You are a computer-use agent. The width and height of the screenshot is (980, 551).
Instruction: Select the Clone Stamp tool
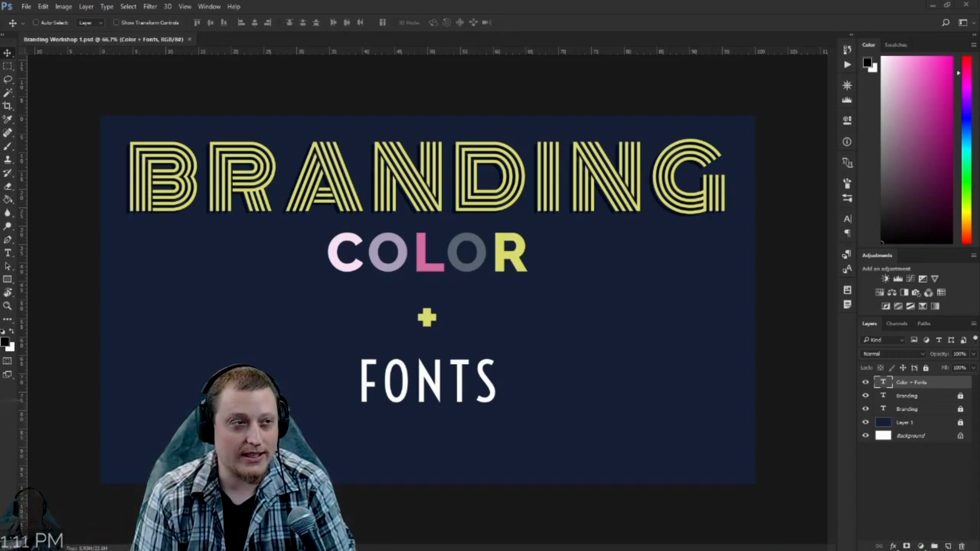[7, 160]
